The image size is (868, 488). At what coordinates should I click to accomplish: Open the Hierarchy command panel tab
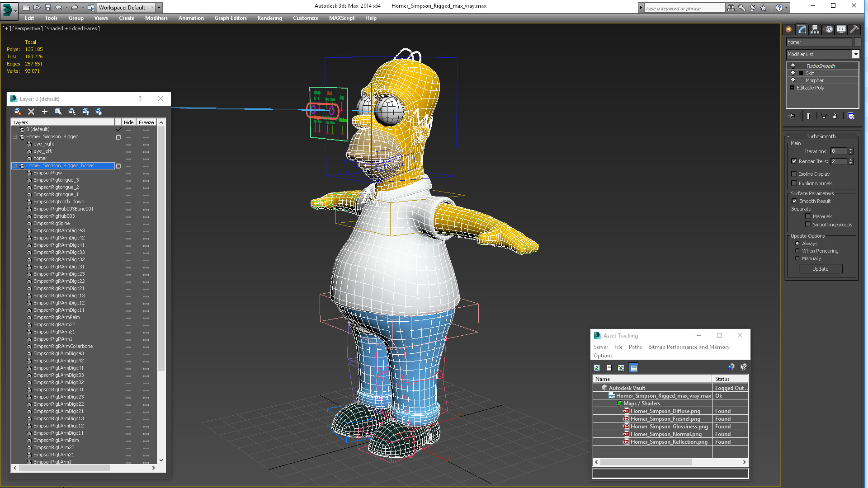click(x=815, y=29)
